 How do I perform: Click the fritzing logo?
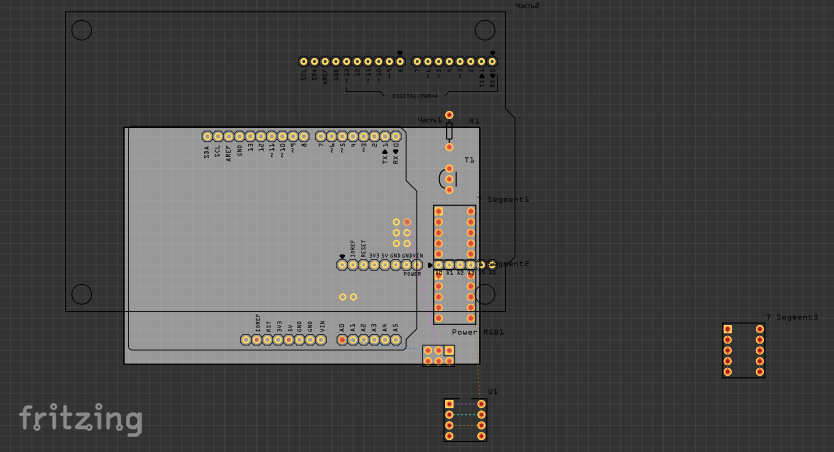pos(81,419)
